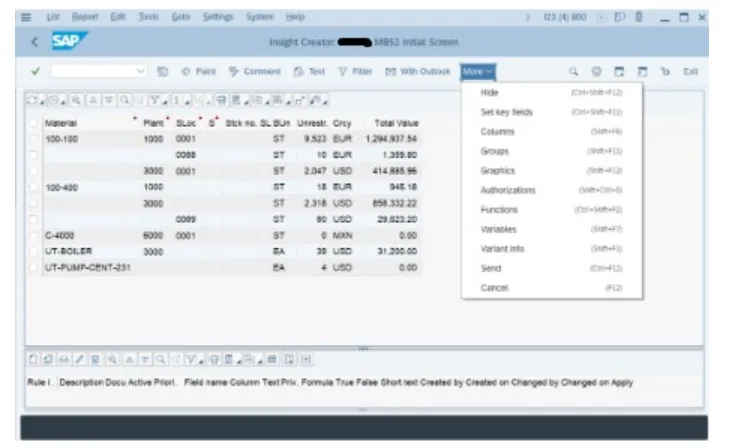Viewport: 729px width, 448px height.
Task: Click the details icon in upper grid toolbar
Action: point(76,100)
